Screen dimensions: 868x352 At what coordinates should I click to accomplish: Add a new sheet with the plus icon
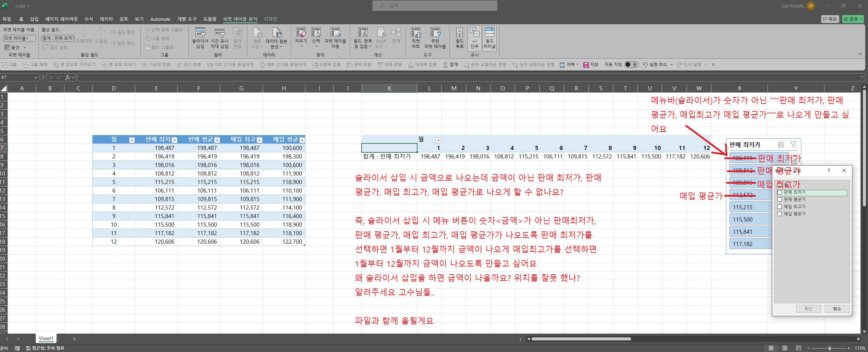tap(74, 339)
